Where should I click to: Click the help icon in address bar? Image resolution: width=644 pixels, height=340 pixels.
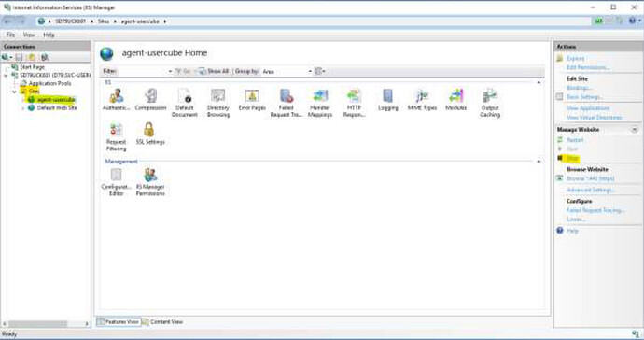633,21
